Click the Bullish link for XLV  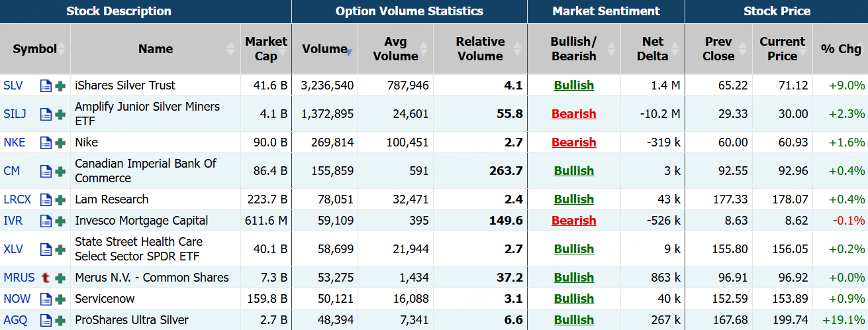[574, 249]
